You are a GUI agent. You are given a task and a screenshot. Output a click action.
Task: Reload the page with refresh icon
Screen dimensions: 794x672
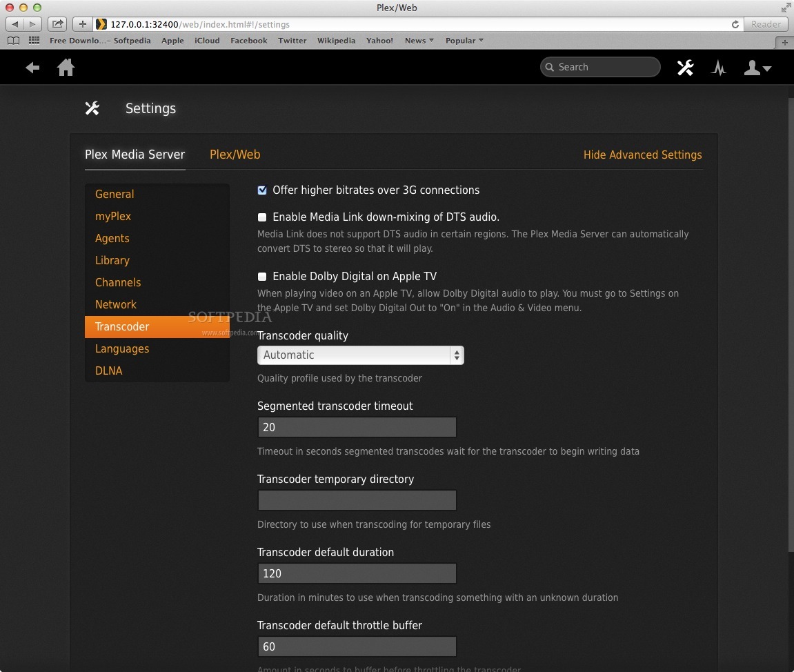tap(735, 24)
